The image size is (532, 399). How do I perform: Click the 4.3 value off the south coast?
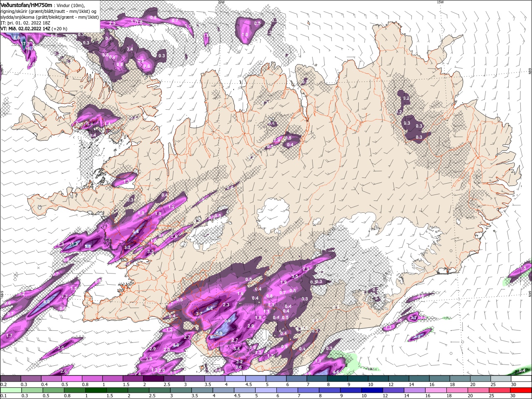click(x=176, y=345)
